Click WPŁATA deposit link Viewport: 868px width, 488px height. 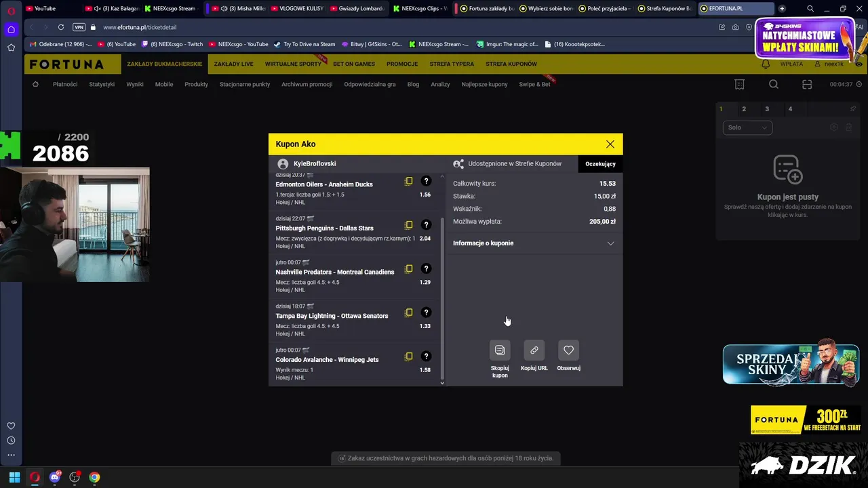(x=791, y=64)
